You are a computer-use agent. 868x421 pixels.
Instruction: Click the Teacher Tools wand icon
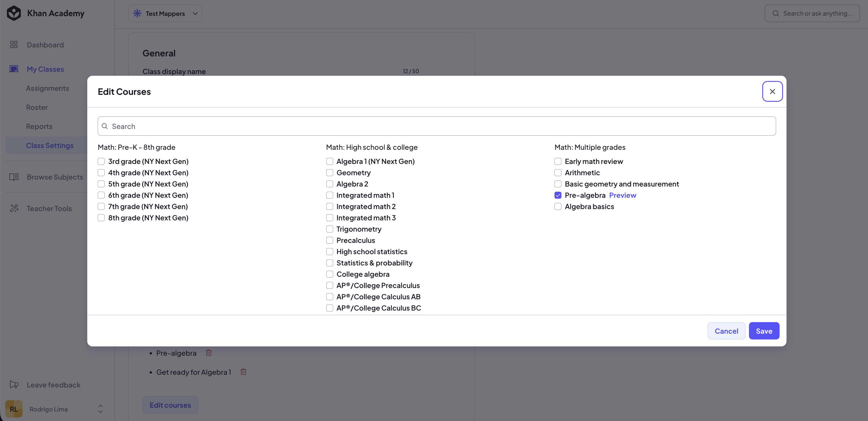pyautogui.click(x=14, y=208)
